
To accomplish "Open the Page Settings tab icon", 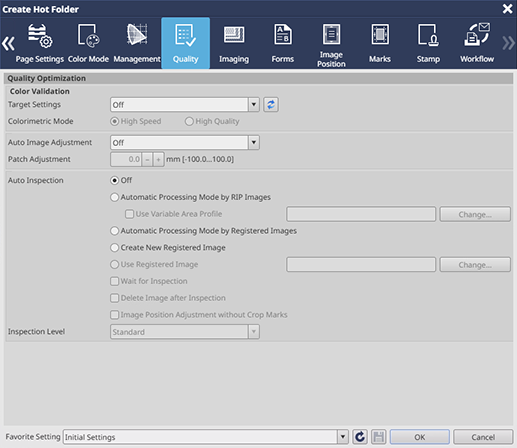I will click(40, 36).
